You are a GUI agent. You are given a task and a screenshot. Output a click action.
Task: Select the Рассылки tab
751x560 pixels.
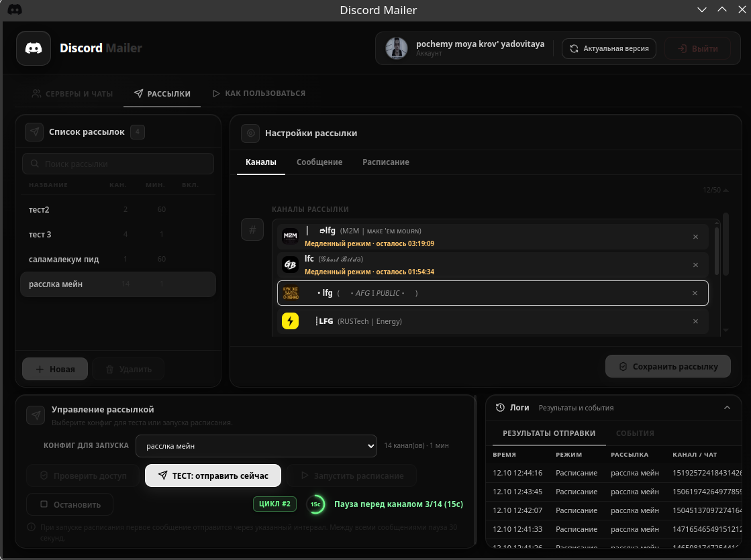(162, 94)
